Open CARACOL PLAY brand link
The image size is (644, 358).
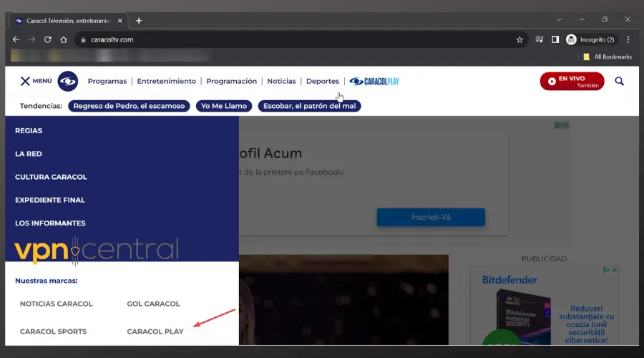click(155, 332)
